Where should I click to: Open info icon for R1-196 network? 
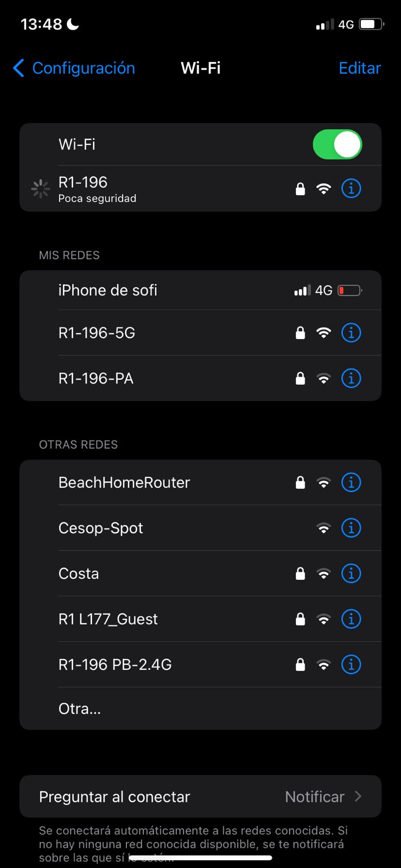pos(351,189)
